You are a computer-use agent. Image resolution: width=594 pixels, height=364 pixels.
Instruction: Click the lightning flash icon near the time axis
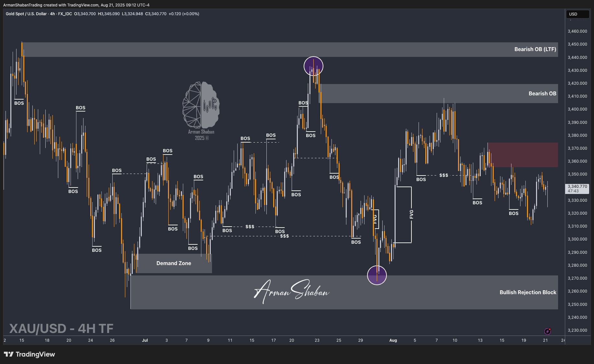pyautogui.click(x=547, y=331)
